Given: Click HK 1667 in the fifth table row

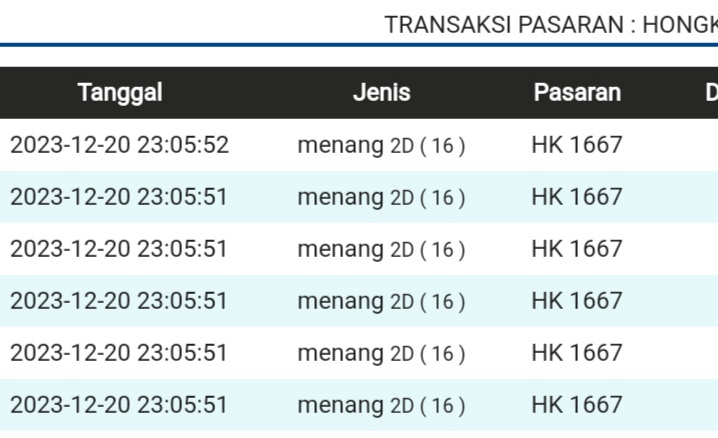Looking at the screenshot, I should point(576,353).
